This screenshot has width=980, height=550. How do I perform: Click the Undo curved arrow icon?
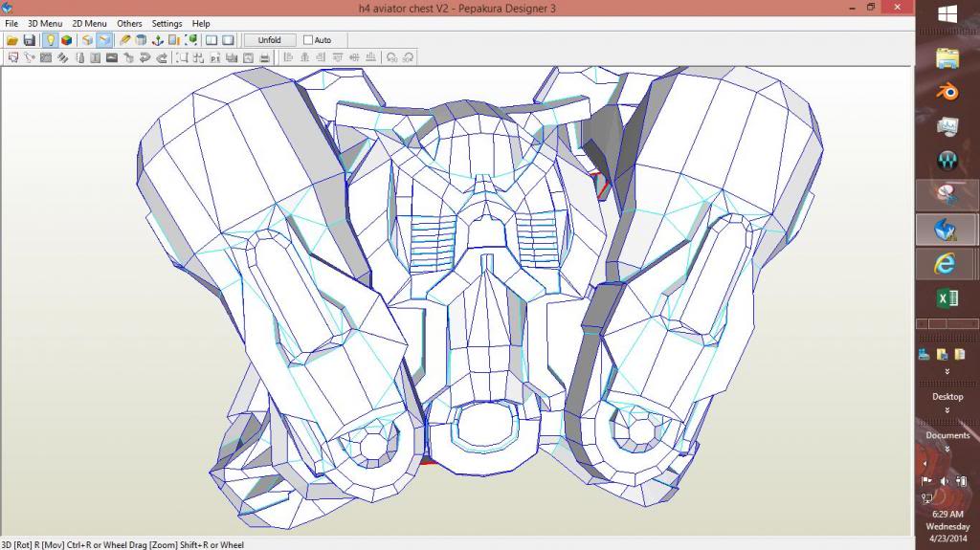tap(145, 57)
